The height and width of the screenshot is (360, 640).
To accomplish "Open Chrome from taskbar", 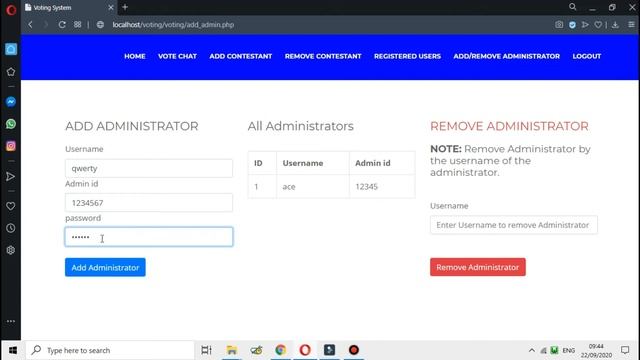I will (280, 350).
